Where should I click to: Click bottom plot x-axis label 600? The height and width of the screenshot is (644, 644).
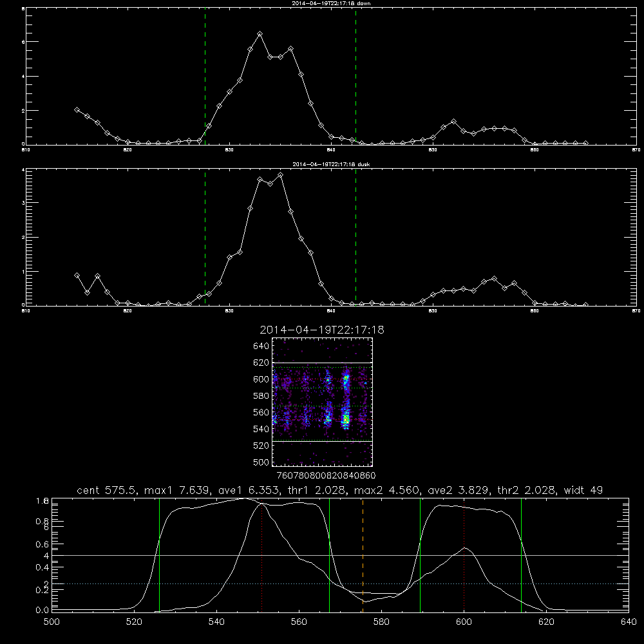coord(464,622)
